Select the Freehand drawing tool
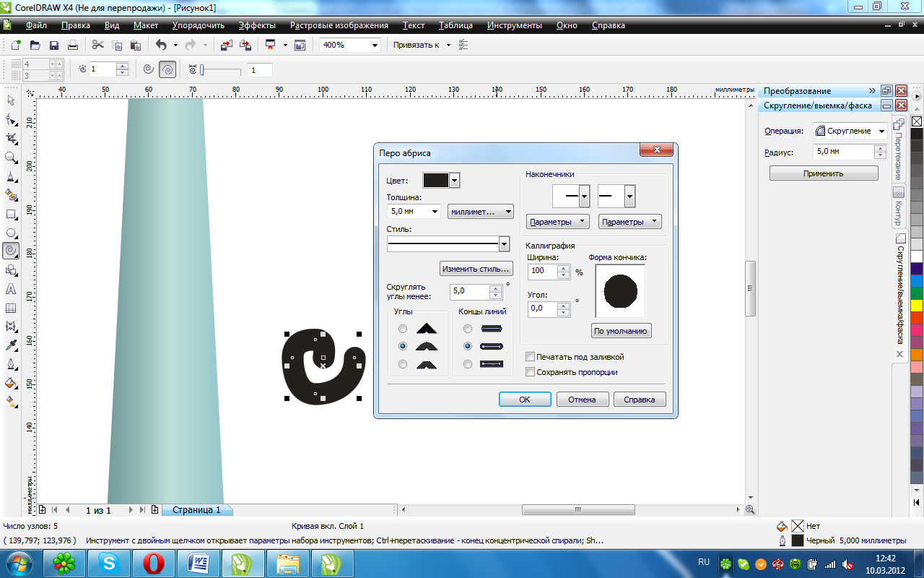The image size is (924, 578). tap(11, 176)
